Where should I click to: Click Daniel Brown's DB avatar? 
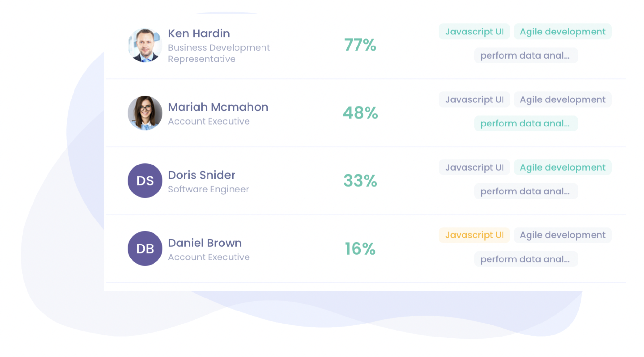pos(145,248)
